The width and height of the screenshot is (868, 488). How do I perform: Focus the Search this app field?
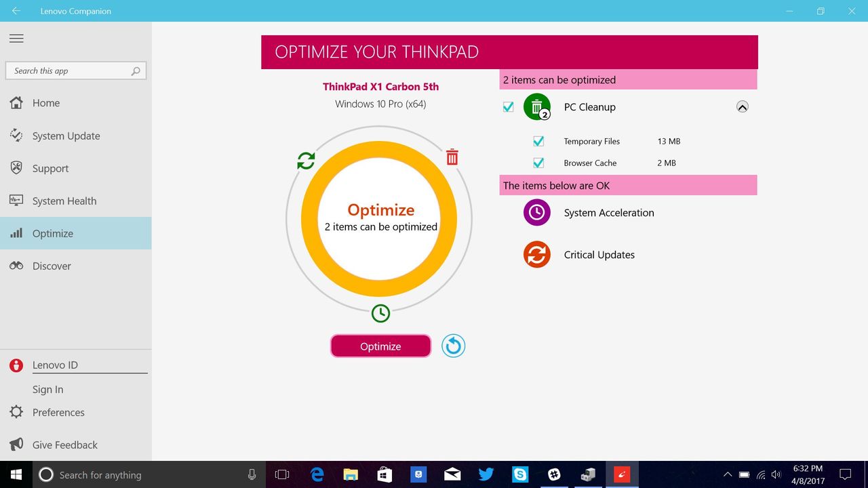(76, 70)
